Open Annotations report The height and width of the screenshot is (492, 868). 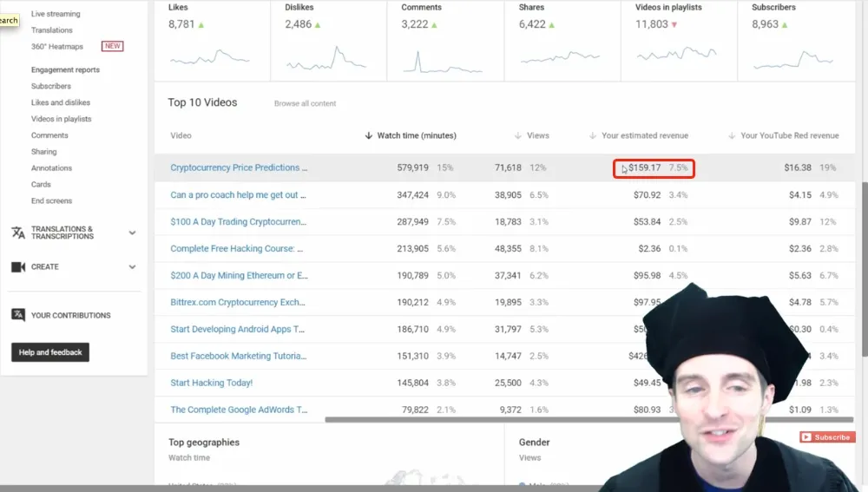click(x=51, y=167)
